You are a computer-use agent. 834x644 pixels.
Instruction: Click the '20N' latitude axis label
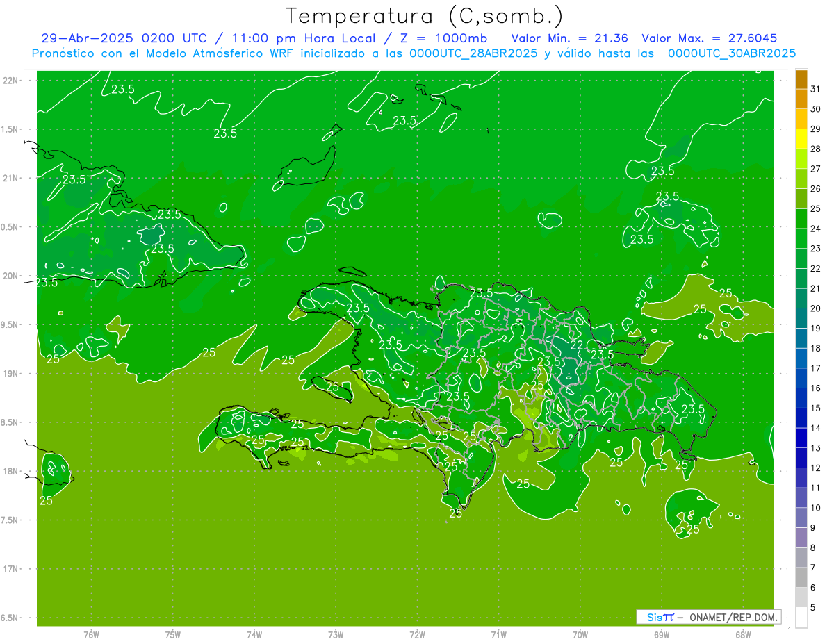(x=12, y=276)
